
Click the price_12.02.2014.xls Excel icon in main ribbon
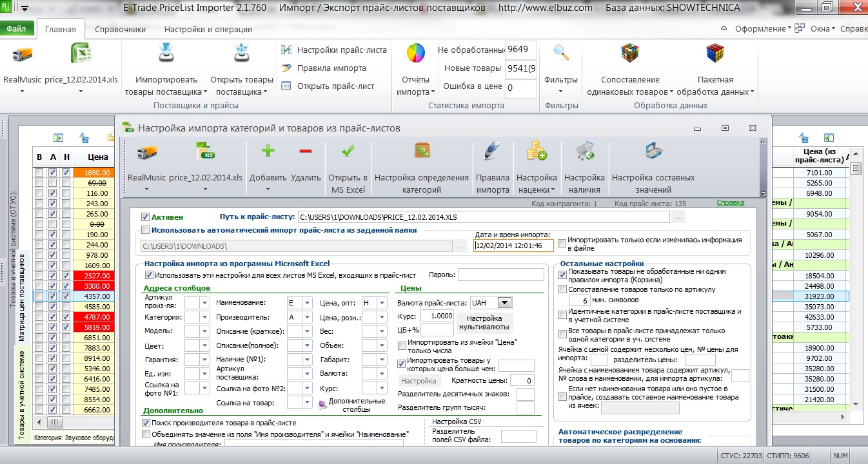click(x=81, y=54)
